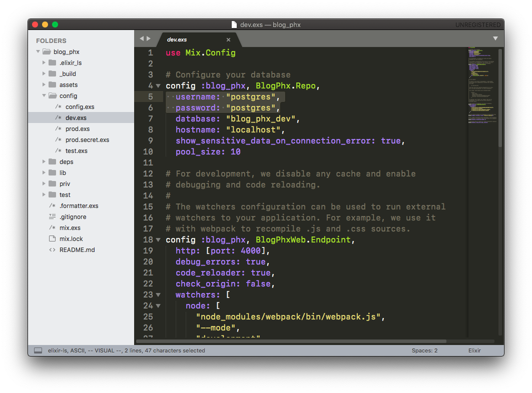Click the vertical scrollbar thumb
This screenshot has height=393, width=532.
pos(500,98)
